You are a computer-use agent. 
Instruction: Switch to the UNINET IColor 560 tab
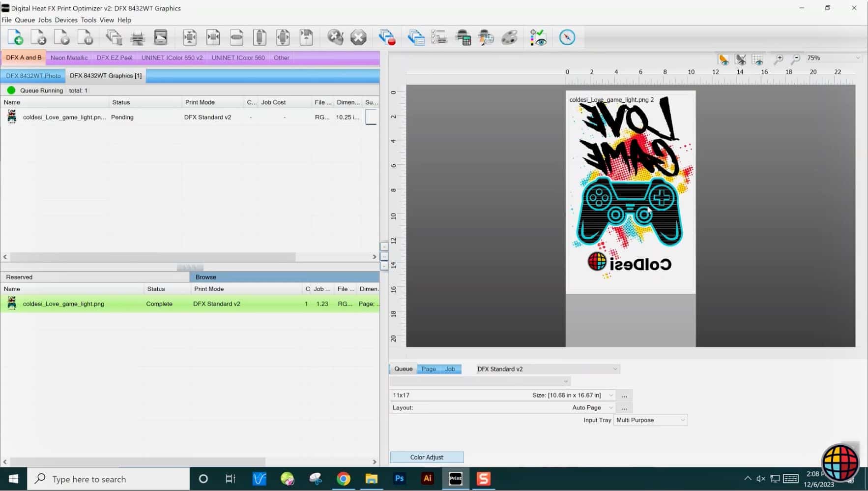click(238, 58)
